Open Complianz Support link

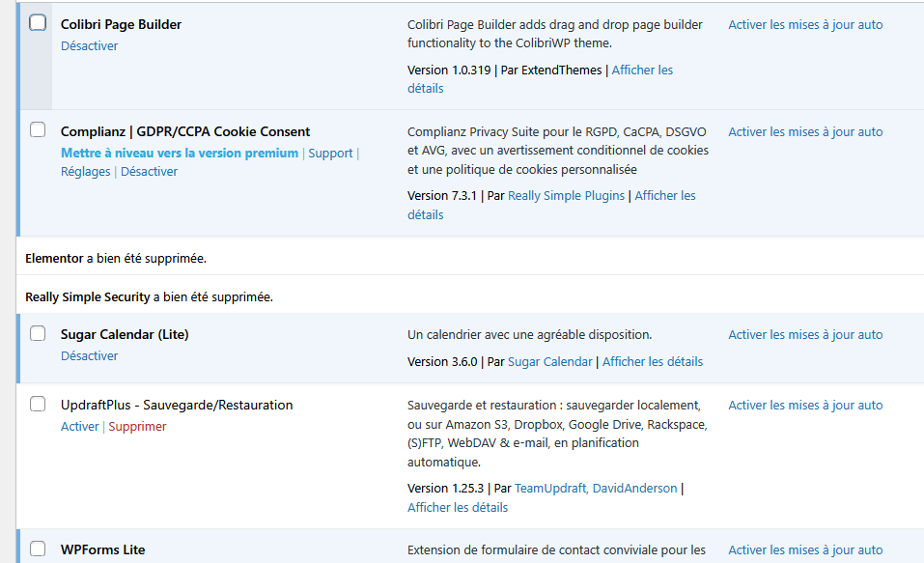(330, 153)
